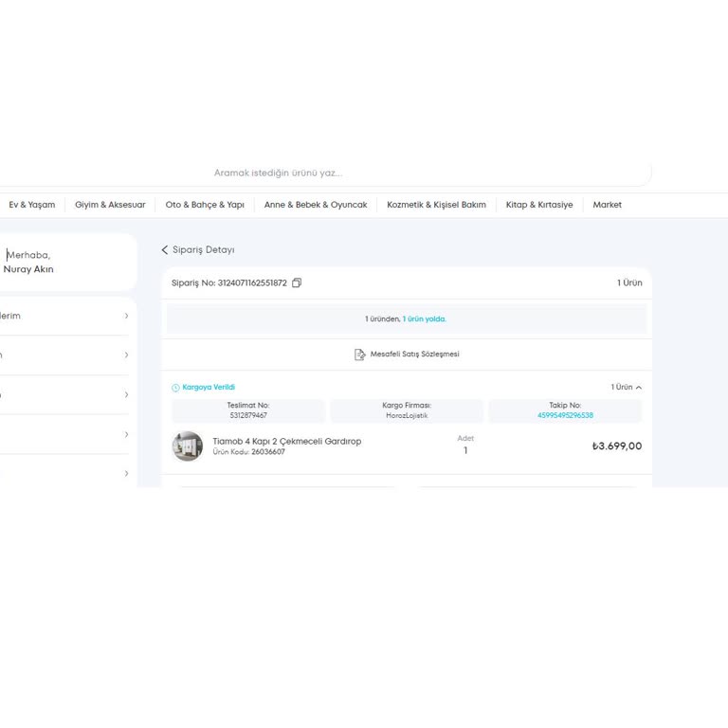Open the Giyim & Aksesuar category
Viewport: 728px width, 728px height.
[x=110, y=205]
